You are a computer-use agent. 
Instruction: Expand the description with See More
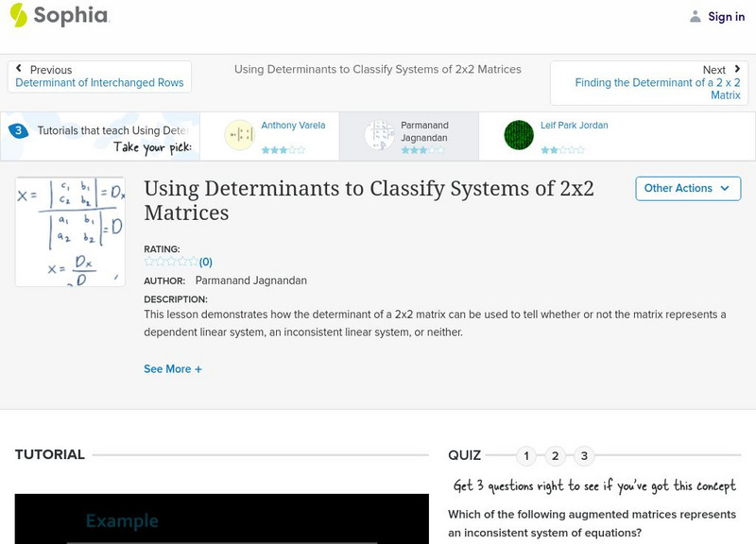(x=173, y=369)
